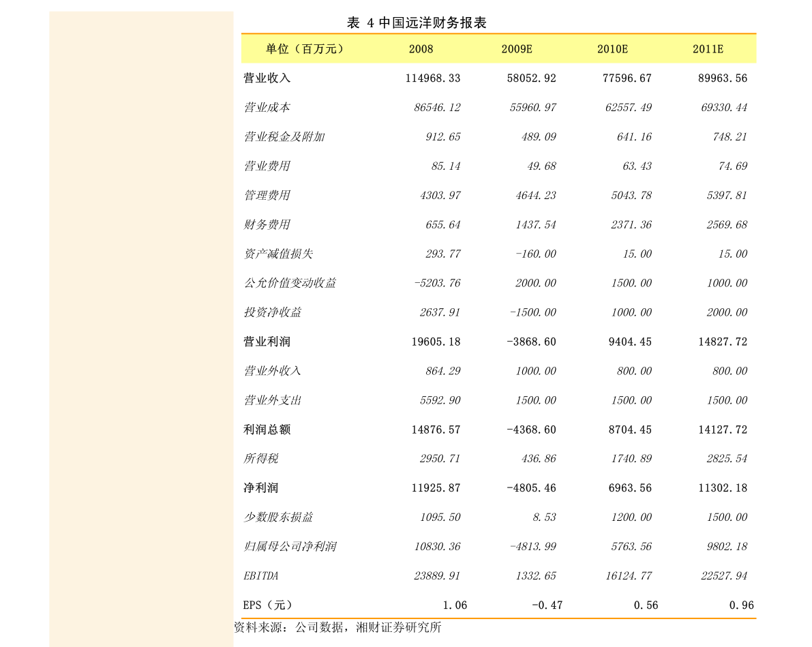
Task: Click the value 2950.71
Action: coord(440,458)
